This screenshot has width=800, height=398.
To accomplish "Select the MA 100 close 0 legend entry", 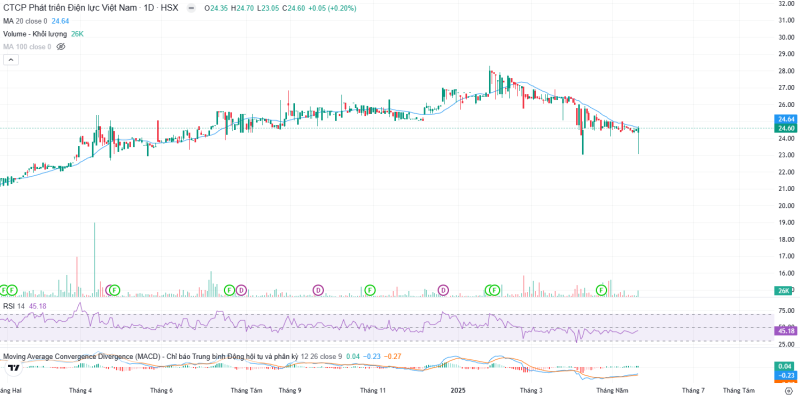I will (27, 46).
